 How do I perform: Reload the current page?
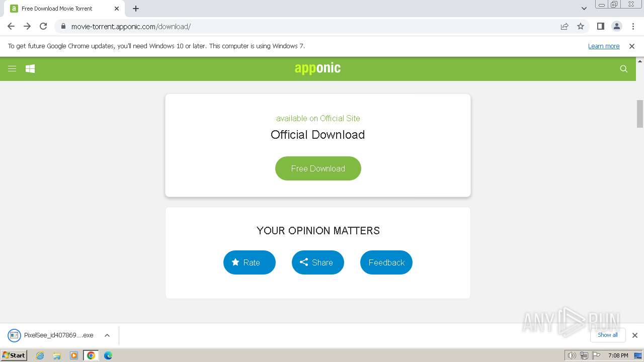point(43,27)
